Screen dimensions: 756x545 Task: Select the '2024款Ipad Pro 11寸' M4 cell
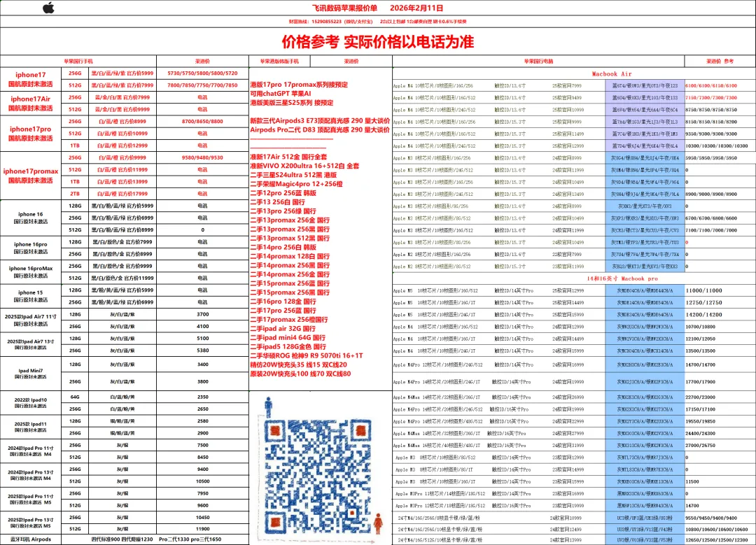(x=30, y=451)
